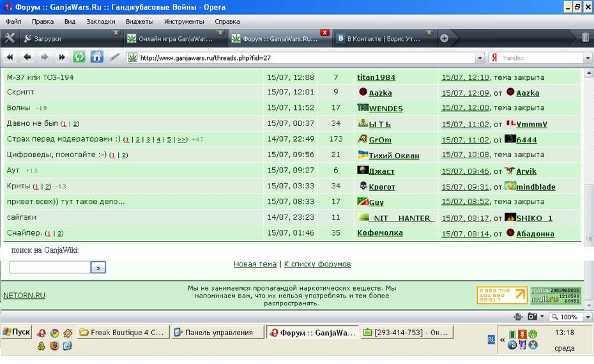Close the Загрузки tab
Image resolution: width=594 pixels, height=364 pixels.
(116, 33)
